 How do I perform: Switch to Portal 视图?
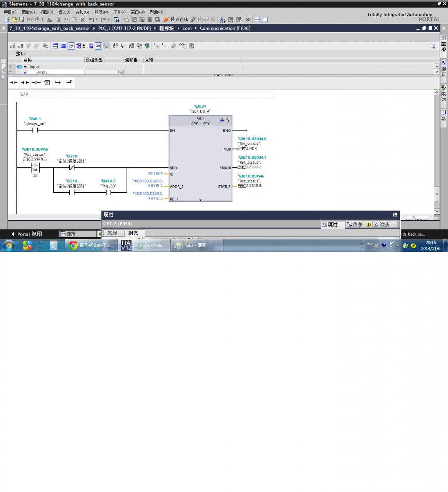[x=27, y=234]
